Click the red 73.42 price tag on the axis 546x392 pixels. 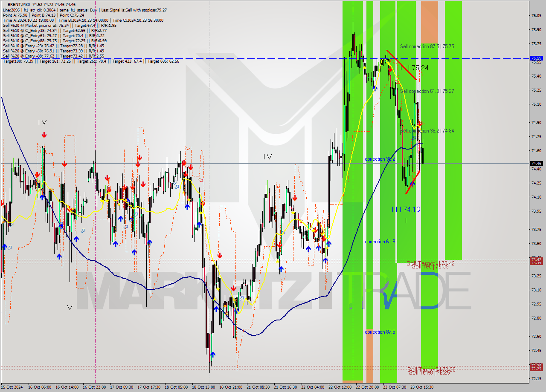536,259
